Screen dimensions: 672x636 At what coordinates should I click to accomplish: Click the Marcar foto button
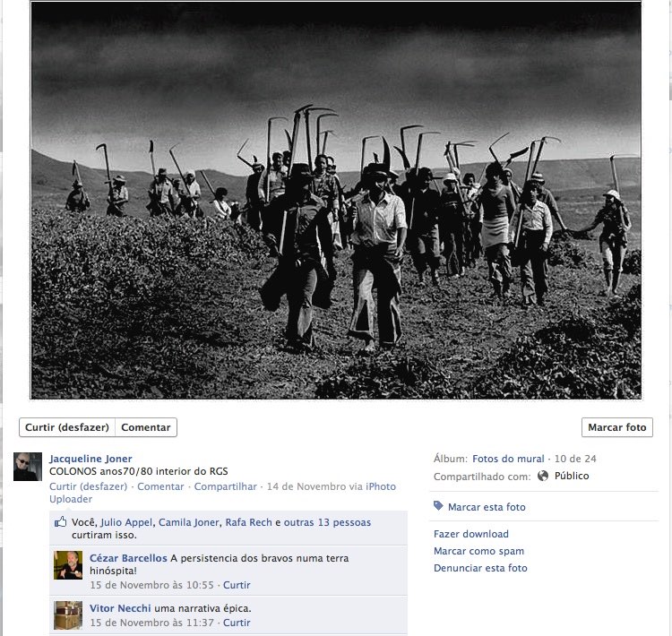coord(617,427)
